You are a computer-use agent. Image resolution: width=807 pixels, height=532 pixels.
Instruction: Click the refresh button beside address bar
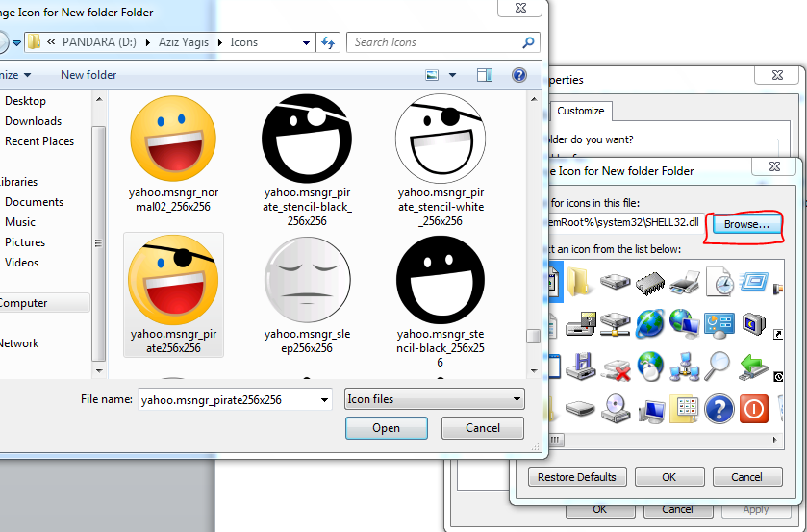[x=328, y=42]
